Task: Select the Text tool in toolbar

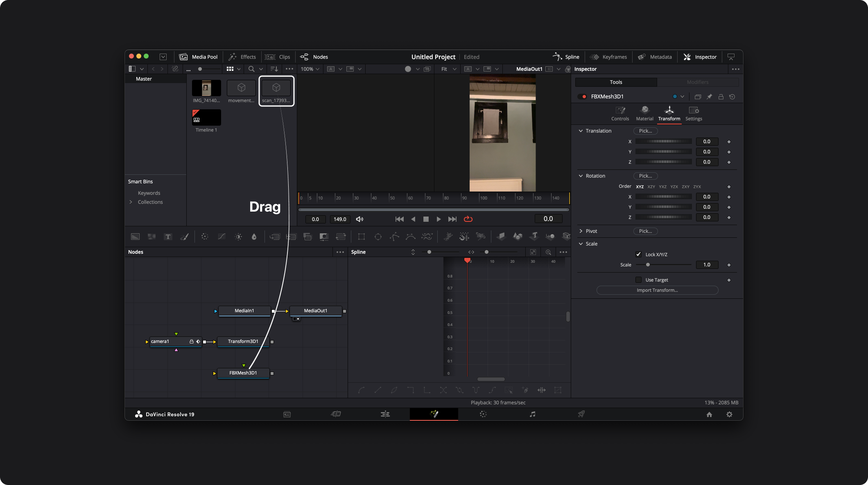Action: tap(168, 237)
